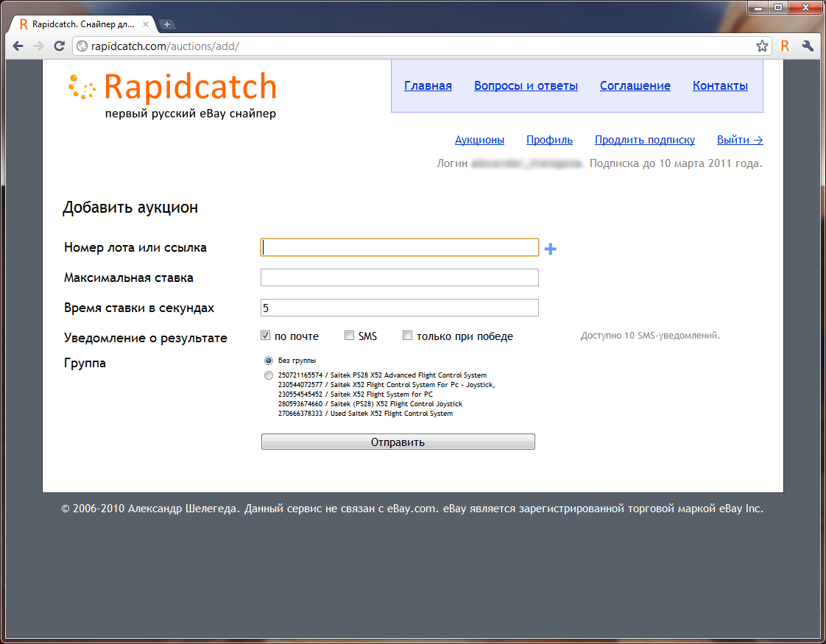Open the "Аукционы" link
Screen dimensions: 826x644
coord(479,140)
